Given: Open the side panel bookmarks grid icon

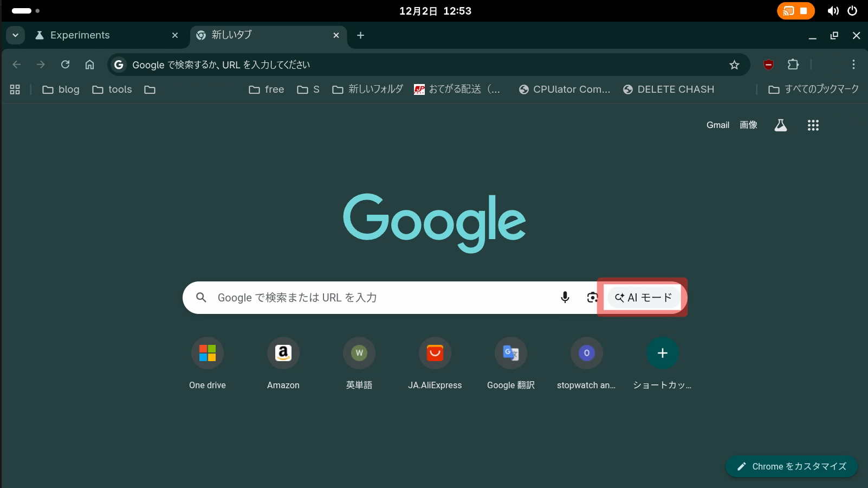Looking at the screenshot, I should pyautogui.click(x=15, y=89).
